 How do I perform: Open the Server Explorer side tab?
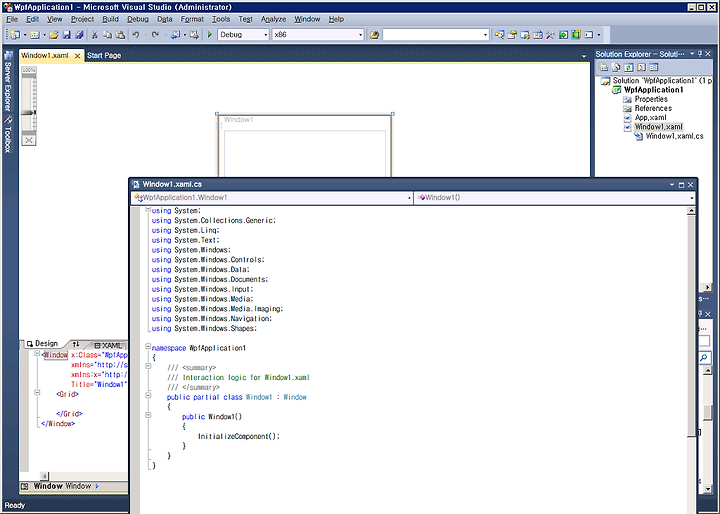coord(7,82)
